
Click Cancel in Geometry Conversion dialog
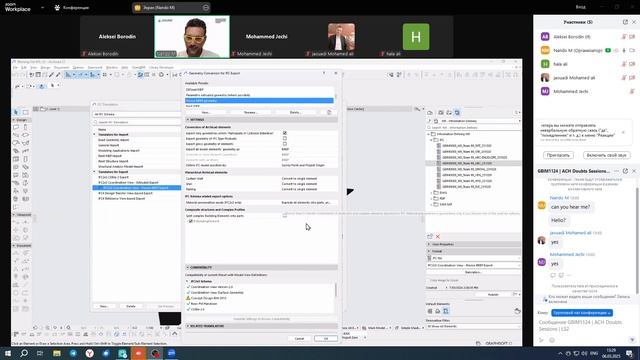300,338
